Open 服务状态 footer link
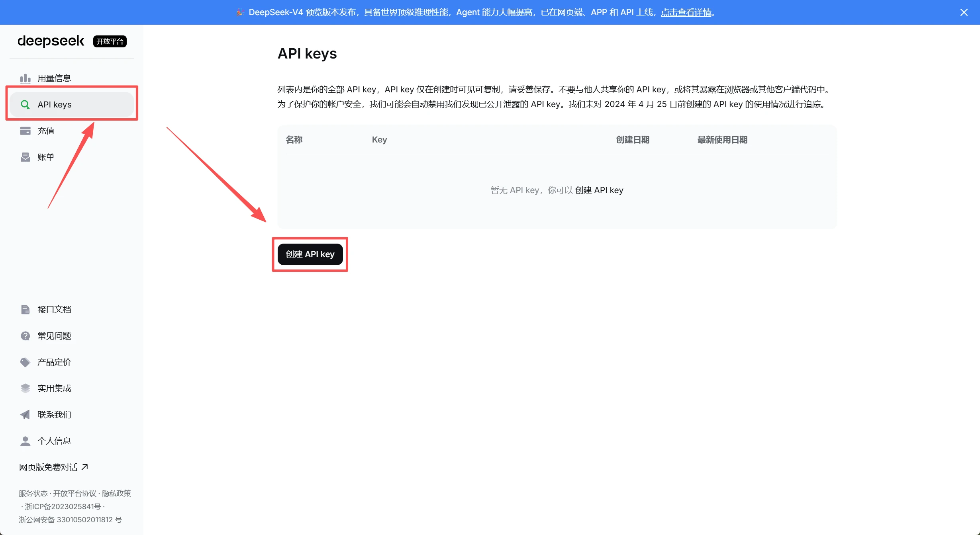Image resolution: width=980 pixels, height=535 pixels. [x=33, y=493]
